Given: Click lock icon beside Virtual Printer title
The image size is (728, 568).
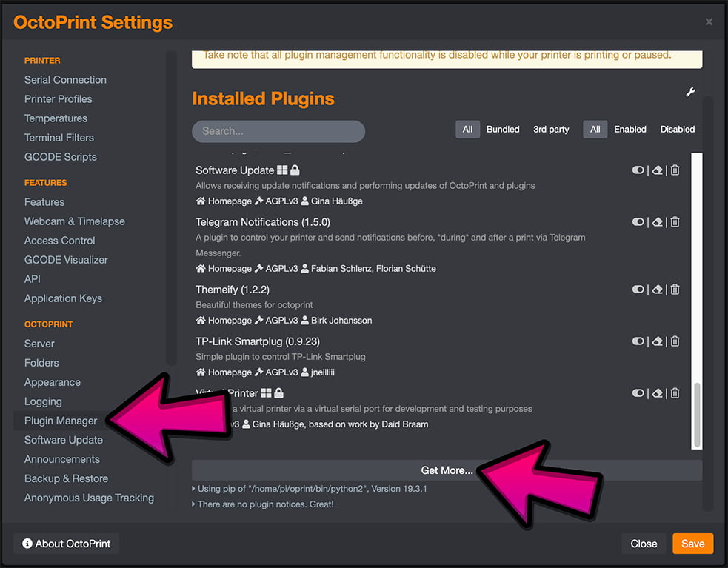Looking at the screenshot, I should pos(278,393).
